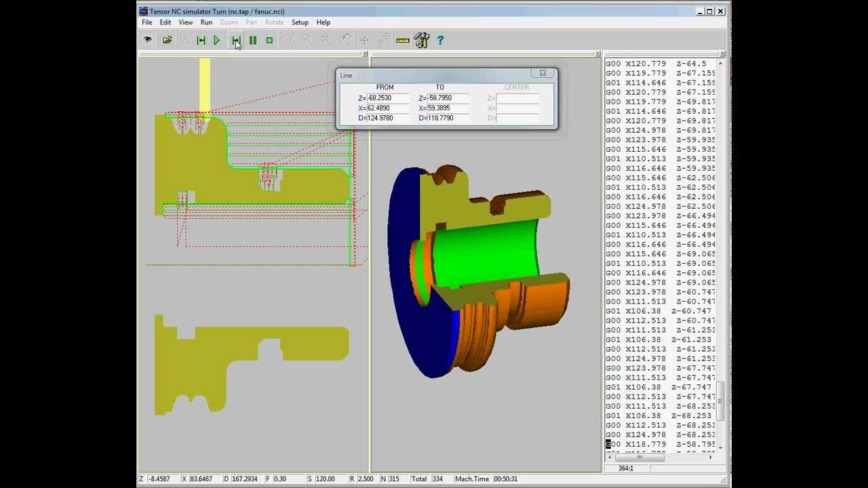Click the TO D value field
Image resolution: width=868 pixels, height=488 pixels.
pyautogui.click(x=449, y=118)
